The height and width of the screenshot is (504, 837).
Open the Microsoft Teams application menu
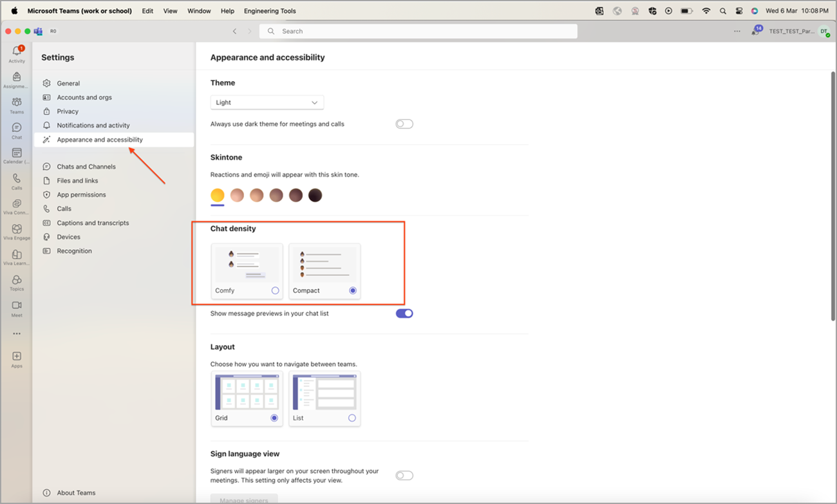click(x=79, y=11)
